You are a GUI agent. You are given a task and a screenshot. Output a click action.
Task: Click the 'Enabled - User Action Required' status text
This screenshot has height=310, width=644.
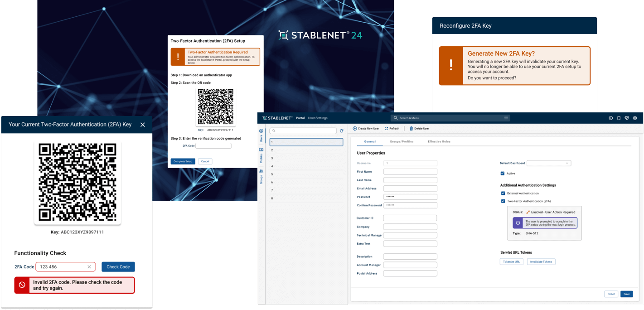(x=553, y=212)
